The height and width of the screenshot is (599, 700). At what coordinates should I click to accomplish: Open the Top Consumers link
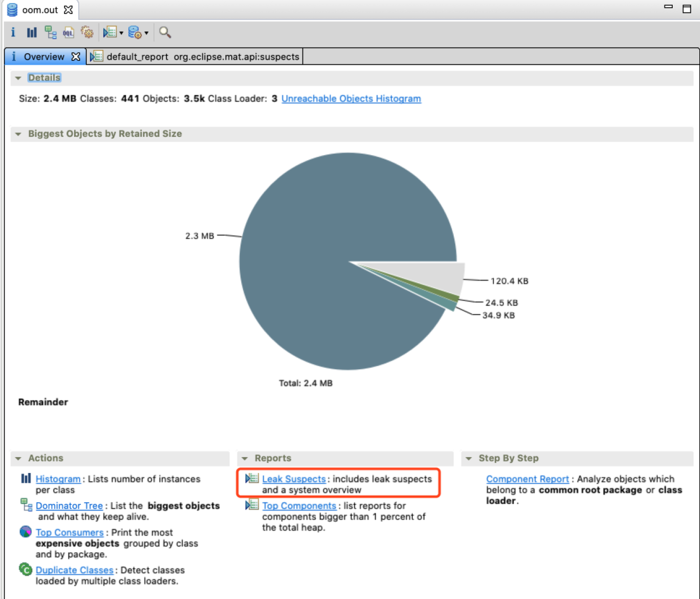click(x=70, y=533)
